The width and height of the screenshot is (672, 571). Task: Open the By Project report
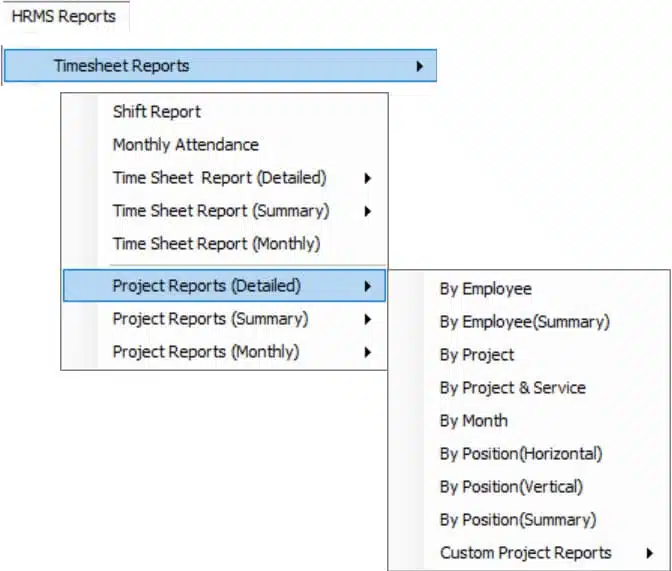pyautogui.click(x=529, y=355)
